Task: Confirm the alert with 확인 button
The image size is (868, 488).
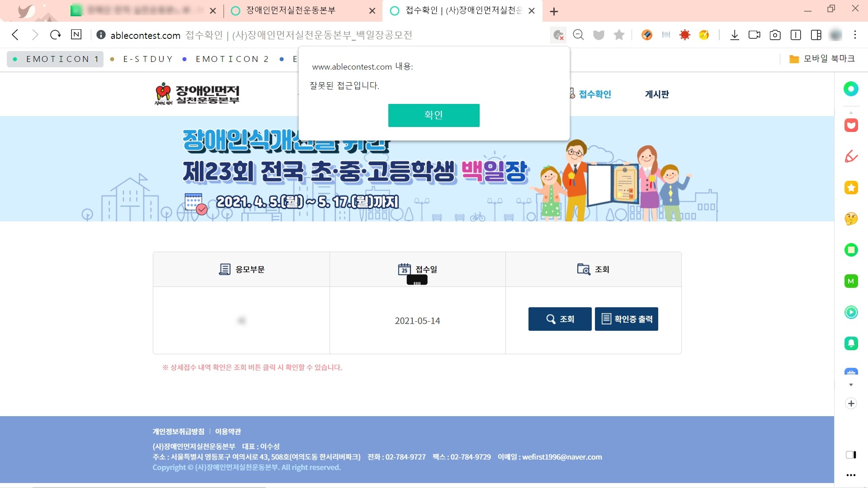Action: click(x=434, y=115)
